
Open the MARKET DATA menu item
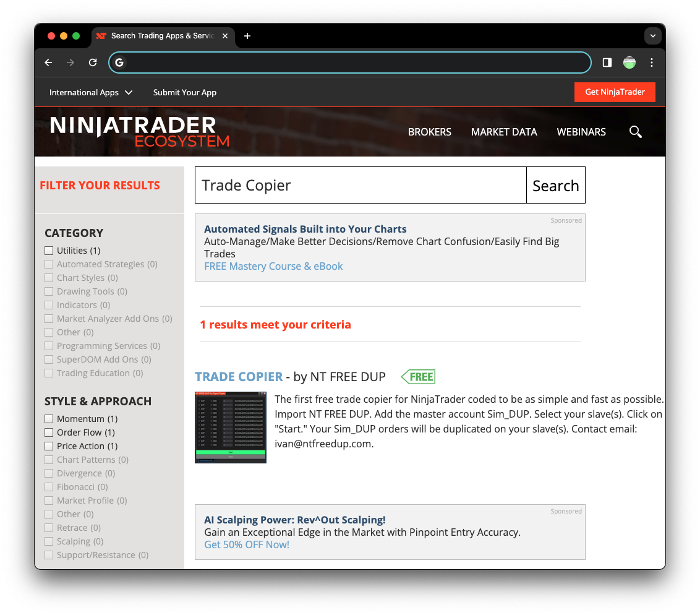click(504, 132)
